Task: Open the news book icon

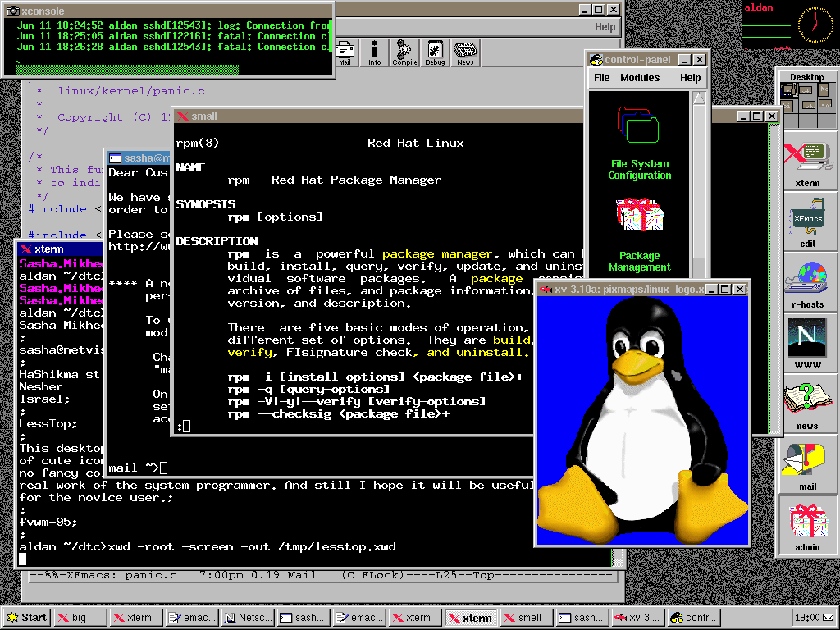Action: 807,406
